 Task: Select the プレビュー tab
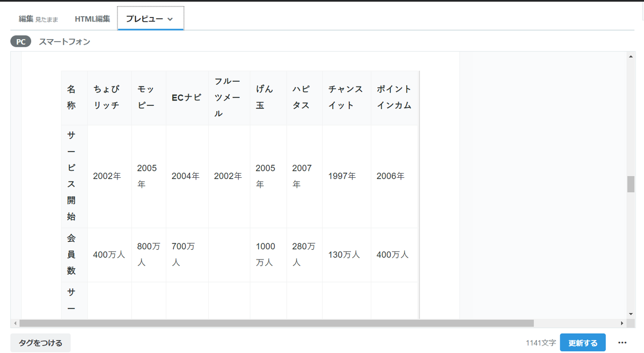pyautogui.click(x=151, y=19)
